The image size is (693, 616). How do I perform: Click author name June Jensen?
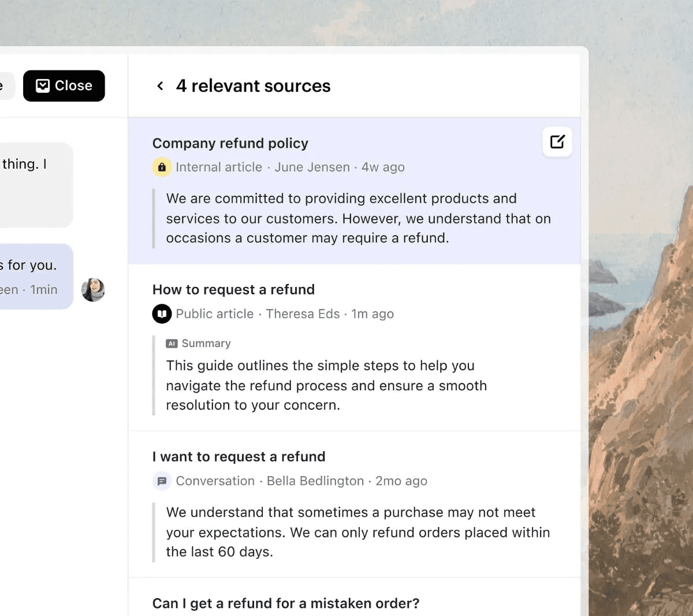point(312,167)
